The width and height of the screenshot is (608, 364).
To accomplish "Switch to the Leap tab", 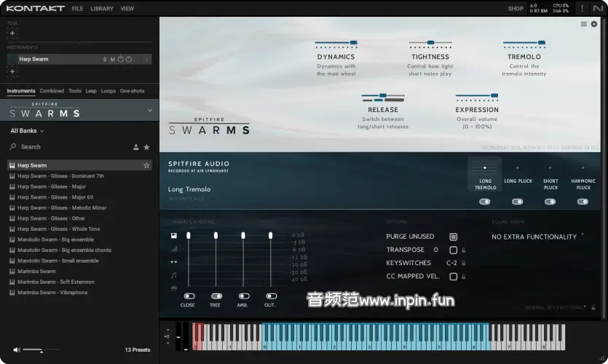I will 91,91.
